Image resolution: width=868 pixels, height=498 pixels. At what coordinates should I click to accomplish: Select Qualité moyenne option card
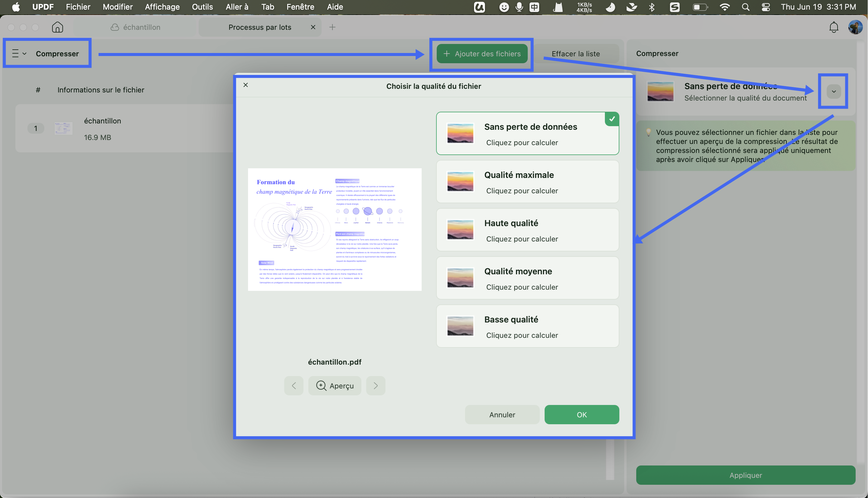527,278
